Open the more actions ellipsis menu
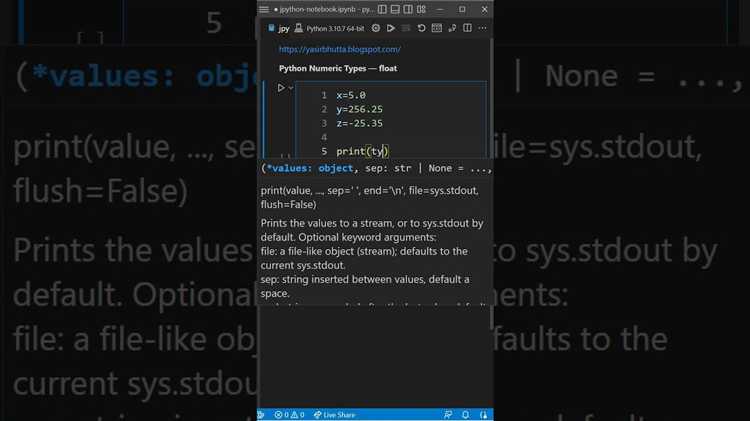Image resolution: width=750 pixels, height=421 pixels. (x=482, y=29)
